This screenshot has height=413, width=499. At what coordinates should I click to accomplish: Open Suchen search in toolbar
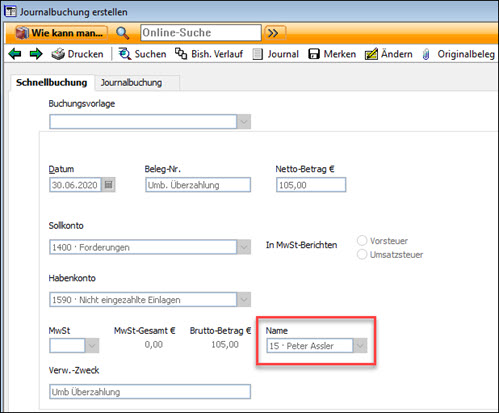tap(142, 54)
